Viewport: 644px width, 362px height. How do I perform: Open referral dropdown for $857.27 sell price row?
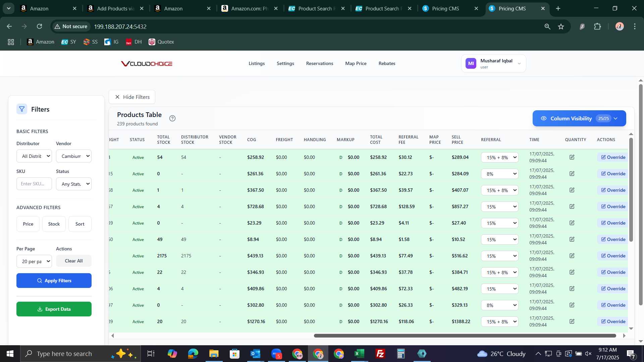click(500, 207)
